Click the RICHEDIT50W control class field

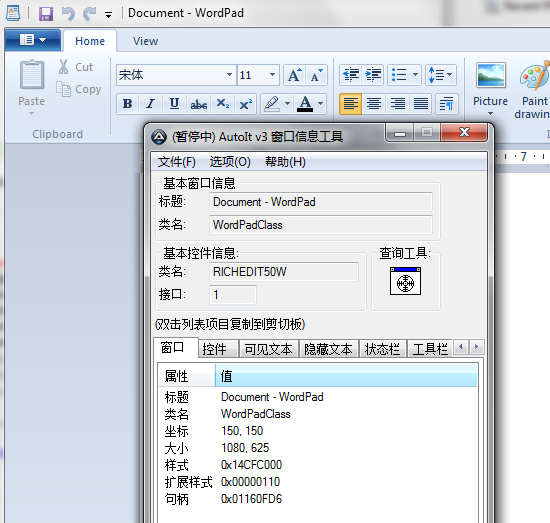coord(284,271)
